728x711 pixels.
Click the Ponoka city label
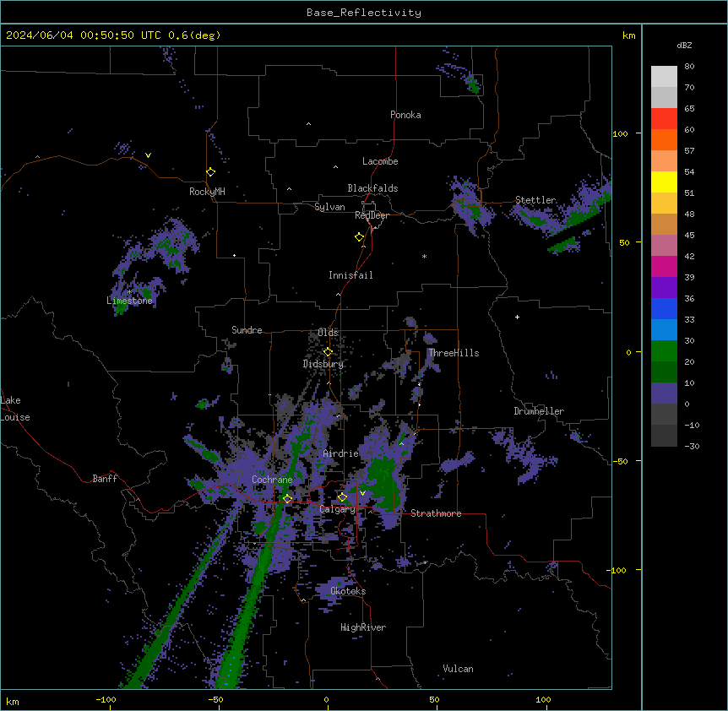coord(405,115)
